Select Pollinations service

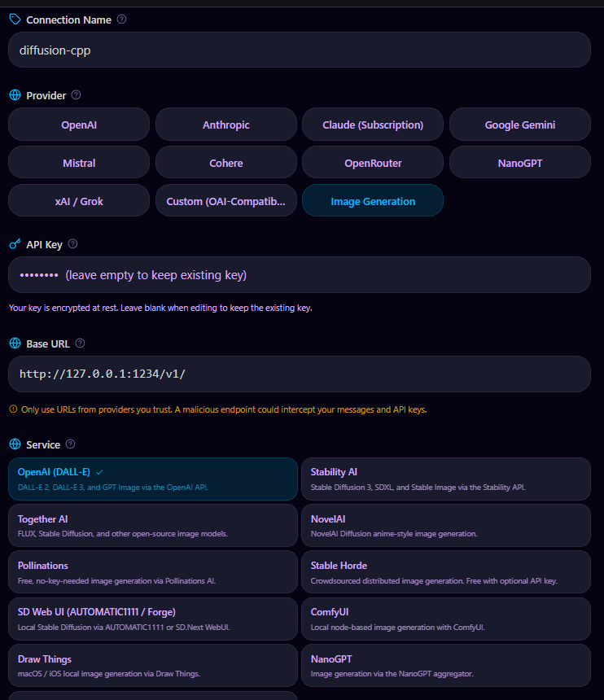[153, 572]
